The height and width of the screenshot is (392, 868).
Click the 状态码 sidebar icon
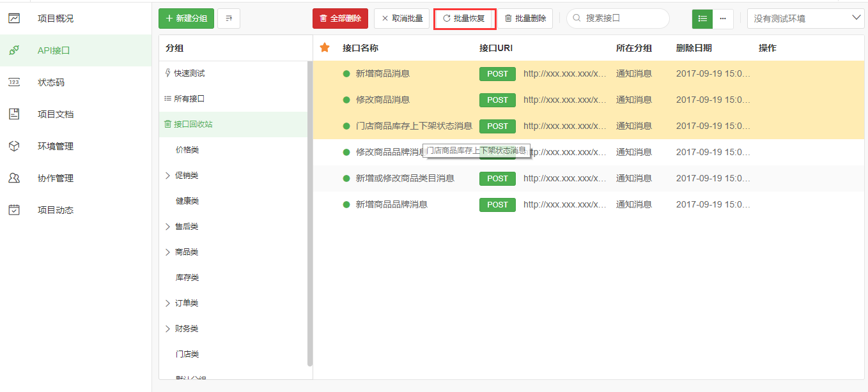pos(14,82)
